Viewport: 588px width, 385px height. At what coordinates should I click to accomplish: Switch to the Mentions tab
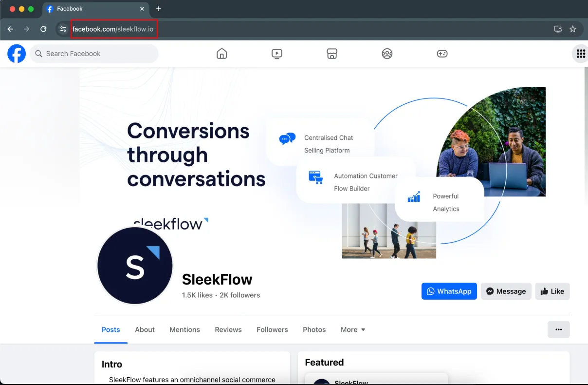point(185,329)
